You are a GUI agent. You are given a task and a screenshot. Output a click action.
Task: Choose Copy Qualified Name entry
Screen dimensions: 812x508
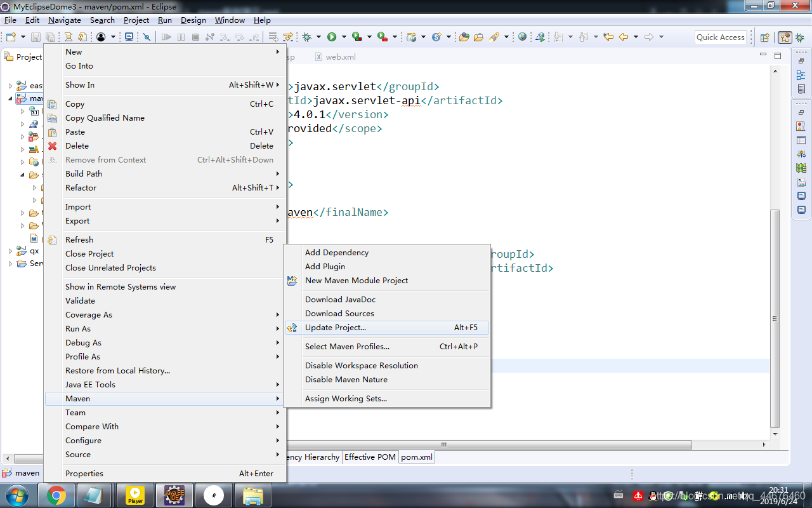point(165,118)
